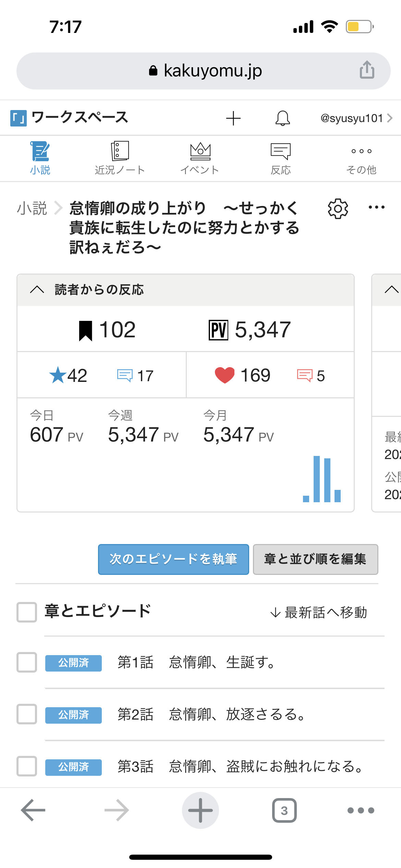
Task: Go back with browser back arrow
Action: point(33,810)
